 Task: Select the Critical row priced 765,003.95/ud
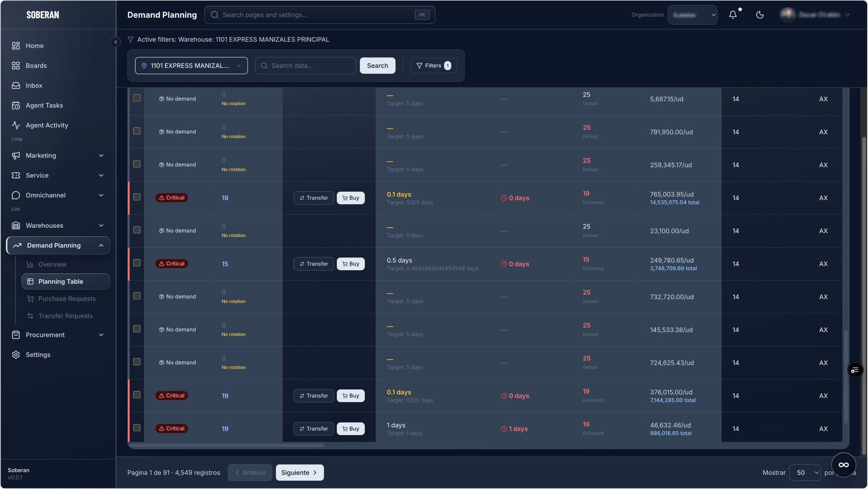pyautogui.click(x=137, y=197)
